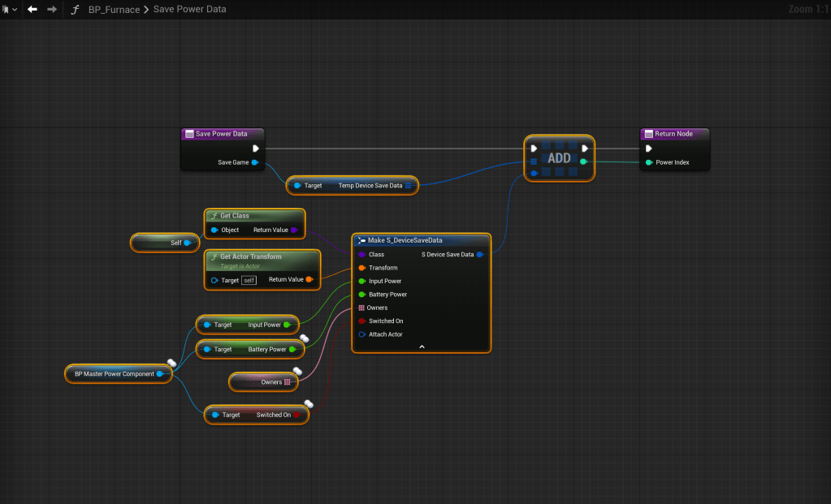This screenshot has width=831, height=504.
Task: Click Save Power Data in the breadcrumb
Action: click(x=190, y=9)
